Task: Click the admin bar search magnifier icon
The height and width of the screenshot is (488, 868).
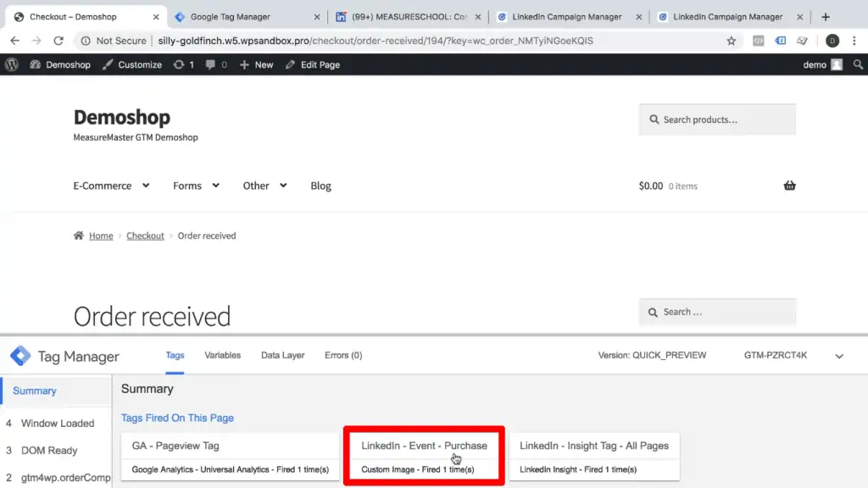Action: 858,64
